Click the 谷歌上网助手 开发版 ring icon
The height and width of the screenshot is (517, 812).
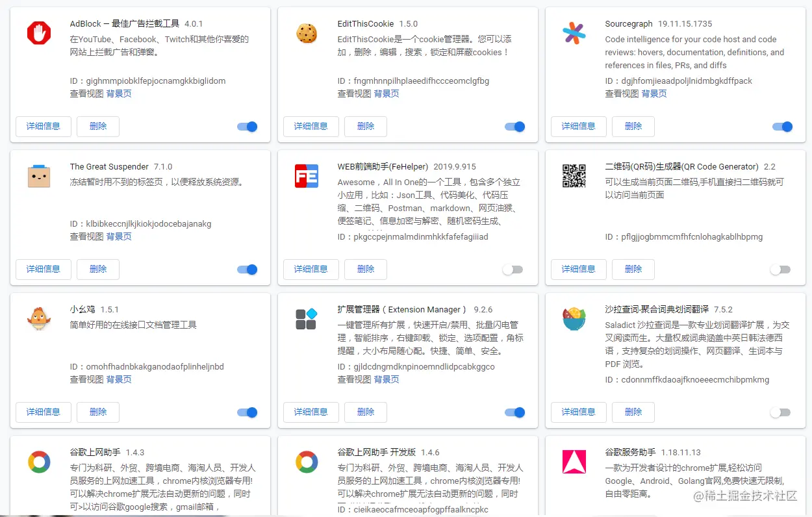[307, 462]
